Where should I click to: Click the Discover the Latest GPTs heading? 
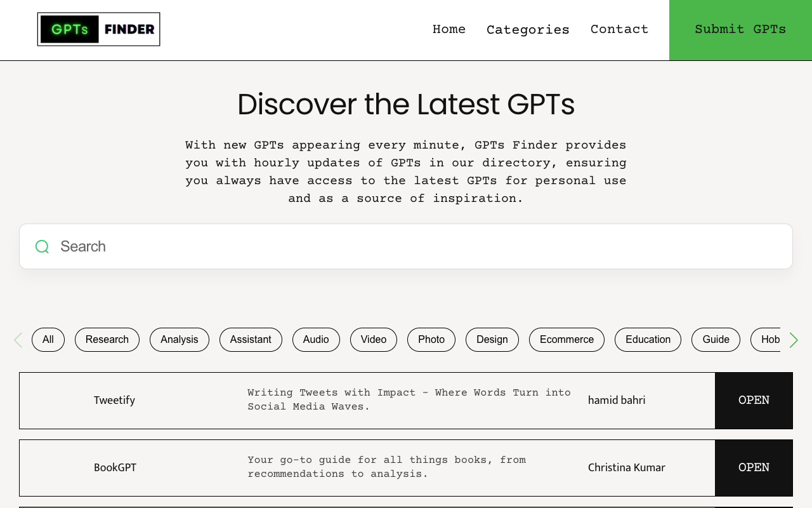(406, 104)
